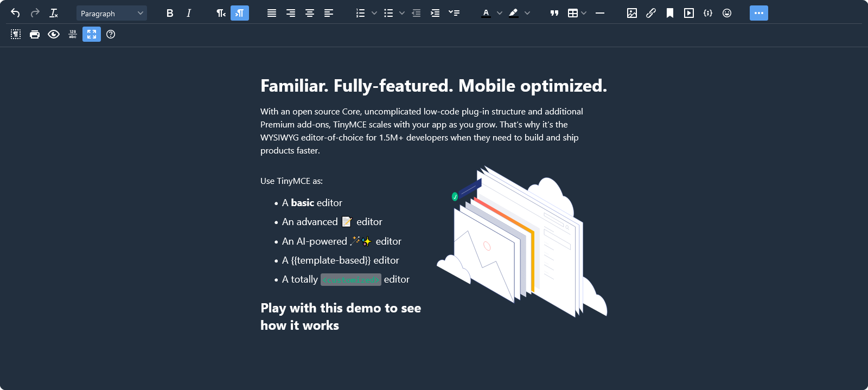Insert an image using the image icon

click(632, 13)
